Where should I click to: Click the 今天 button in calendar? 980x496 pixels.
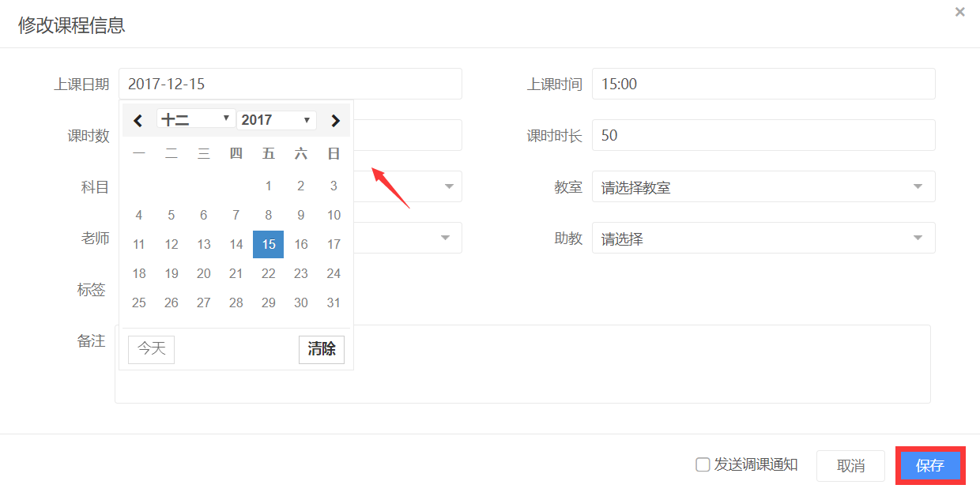151,349
